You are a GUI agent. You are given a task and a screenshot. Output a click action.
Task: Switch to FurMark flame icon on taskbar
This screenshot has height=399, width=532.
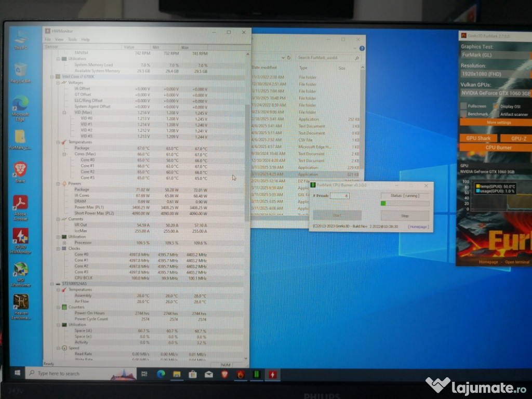[x=241, y=375]
